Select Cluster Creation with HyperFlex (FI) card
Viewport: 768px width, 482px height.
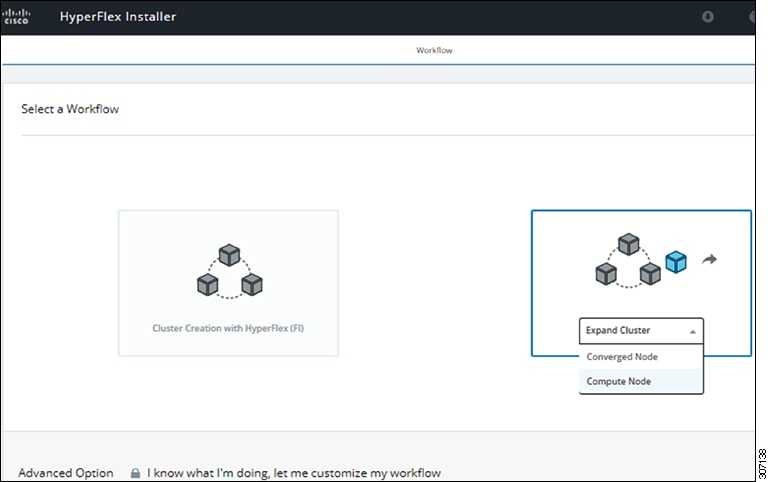(x=228, y=283)
